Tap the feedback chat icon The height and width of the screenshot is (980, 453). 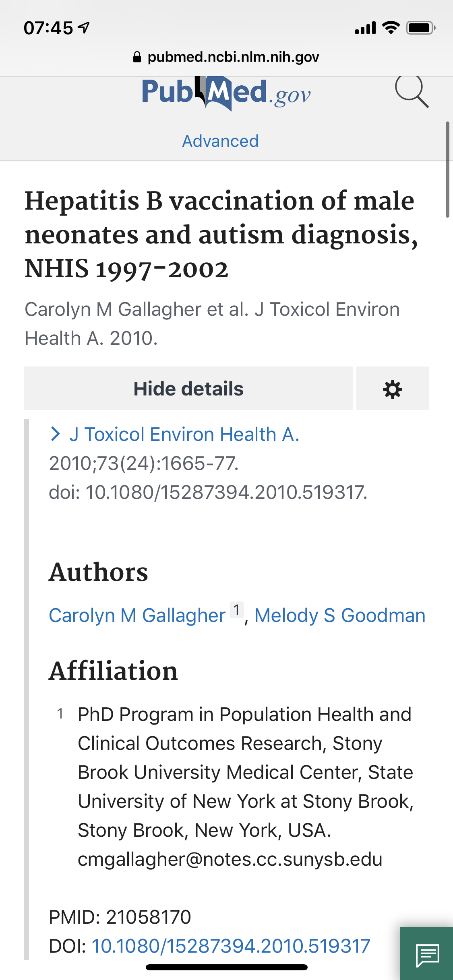[x=427, y=954]
